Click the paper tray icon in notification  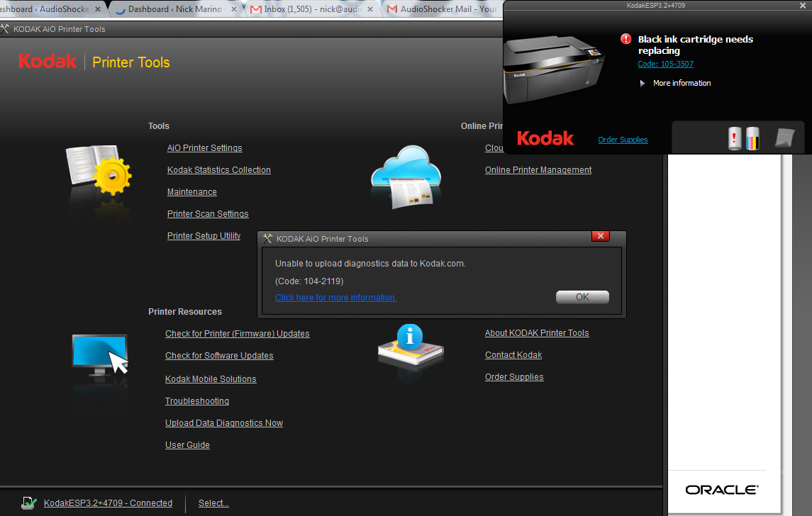coord(784,138)
